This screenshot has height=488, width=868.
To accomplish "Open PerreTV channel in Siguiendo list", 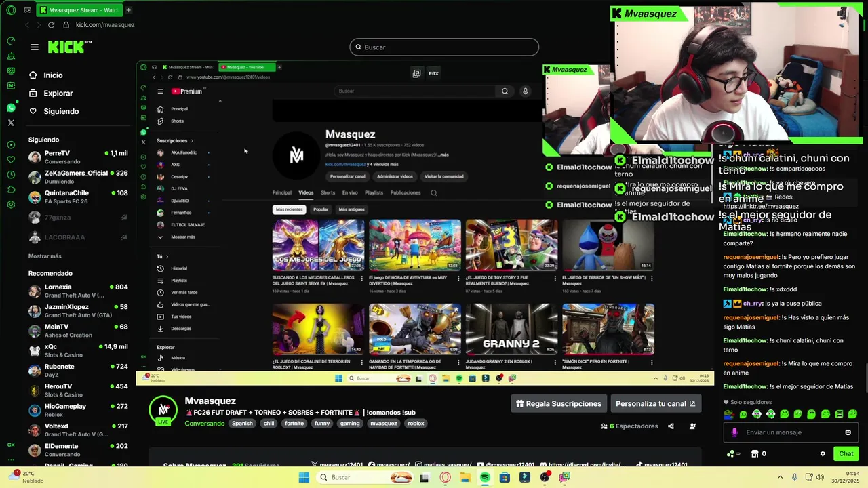I will (78, 157).
